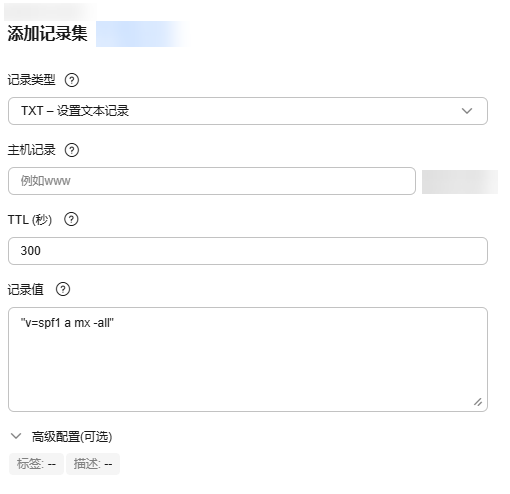Click the 添加记录集 heading
The image size is (510, 494).
point(47,34)
